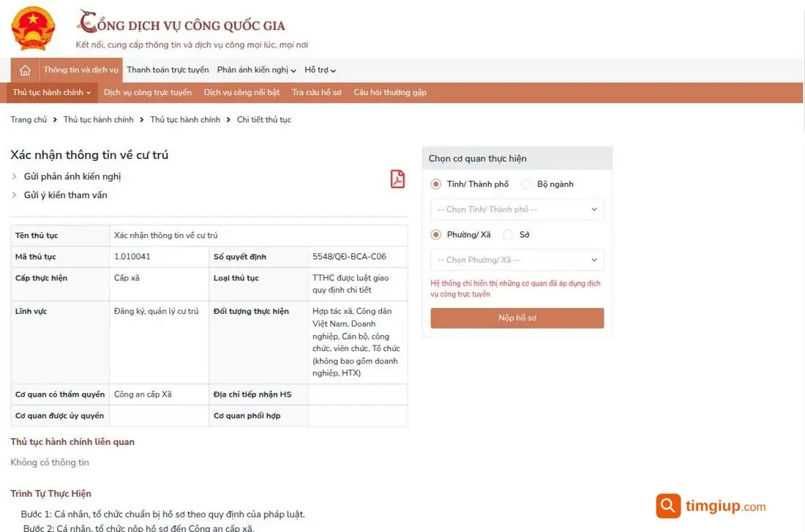Click the timgiup search magnifier icon

coord(668,506)
